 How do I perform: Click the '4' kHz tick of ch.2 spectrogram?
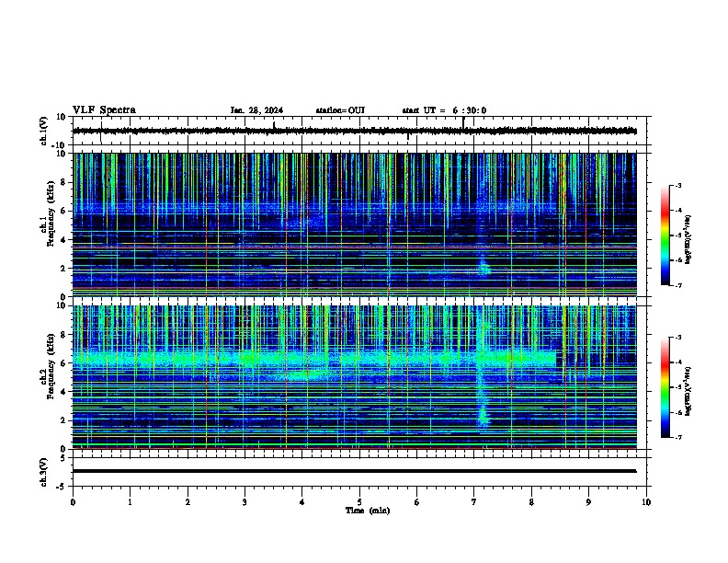[63, 392]
